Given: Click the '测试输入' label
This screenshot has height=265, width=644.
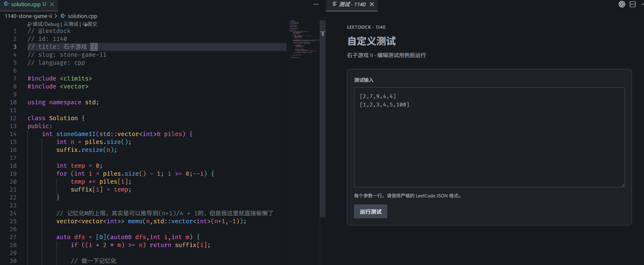Looking at the screenshot, I should 364,80.
